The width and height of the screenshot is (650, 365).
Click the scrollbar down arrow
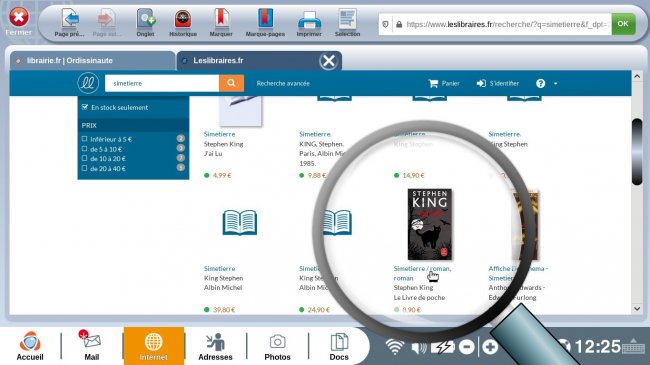point(637,309)
